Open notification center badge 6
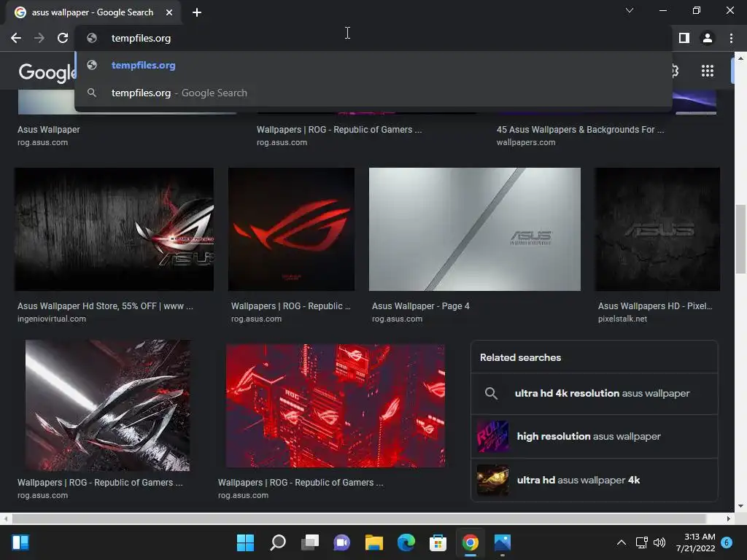Image resolution: width=747 pixels, height=560 pixels. click(x=727, y=542)
